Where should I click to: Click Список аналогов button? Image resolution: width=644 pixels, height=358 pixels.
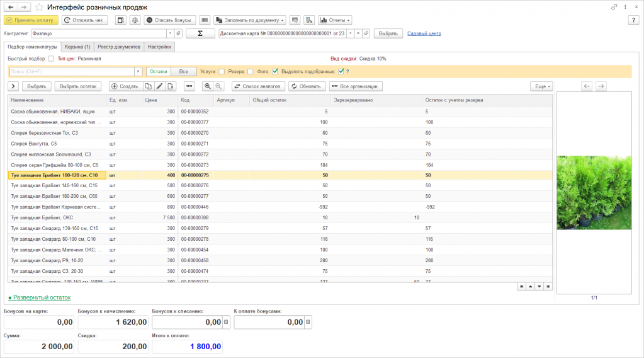(x=258, y=86)
